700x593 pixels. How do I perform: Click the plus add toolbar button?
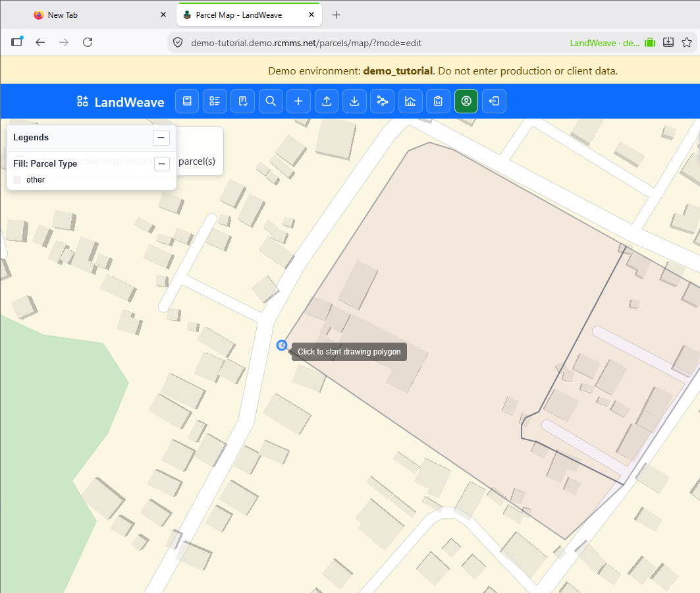[x=299, y=101]
